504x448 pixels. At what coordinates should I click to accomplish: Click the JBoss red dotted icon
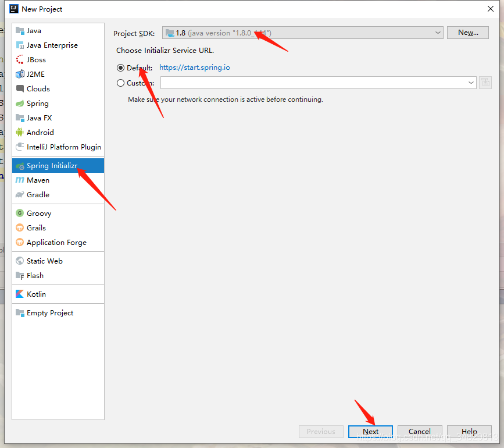coord(20,60)
